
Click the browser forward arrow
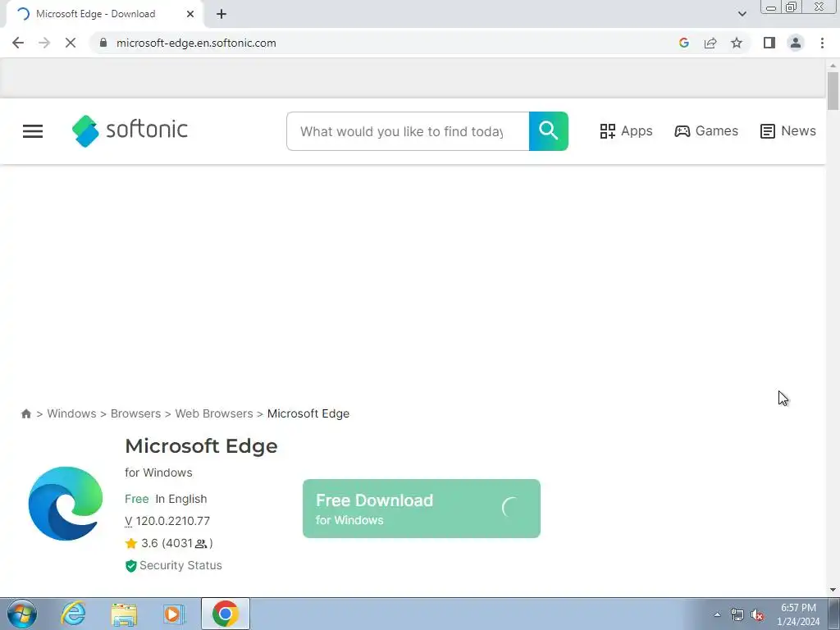coord(44,43)
